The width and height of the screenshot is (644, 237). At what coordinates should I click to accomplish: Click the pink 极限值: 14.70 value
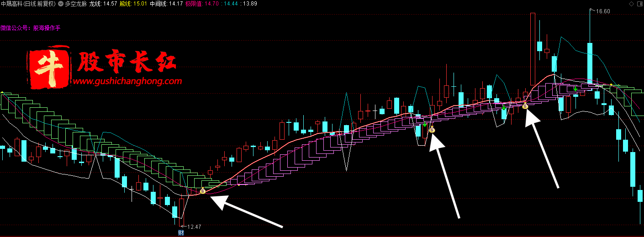[x=202, y=4]
